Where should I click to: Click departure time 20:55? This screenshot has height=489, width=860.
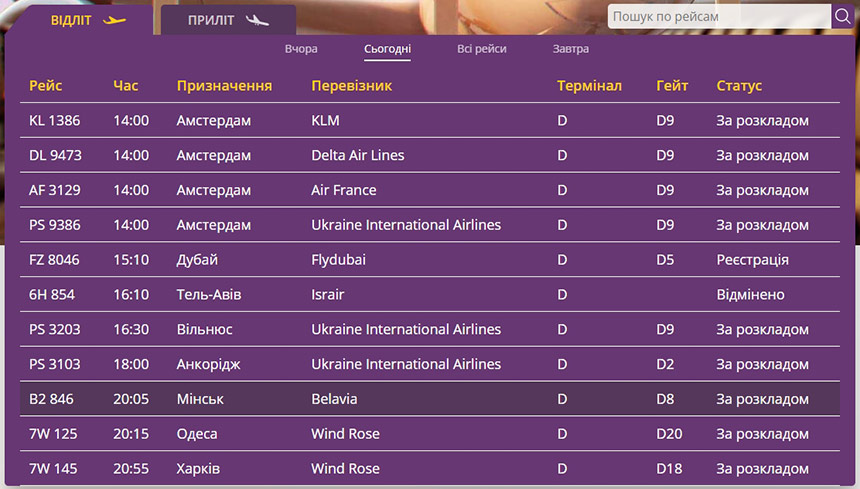(x=131, y=469)
